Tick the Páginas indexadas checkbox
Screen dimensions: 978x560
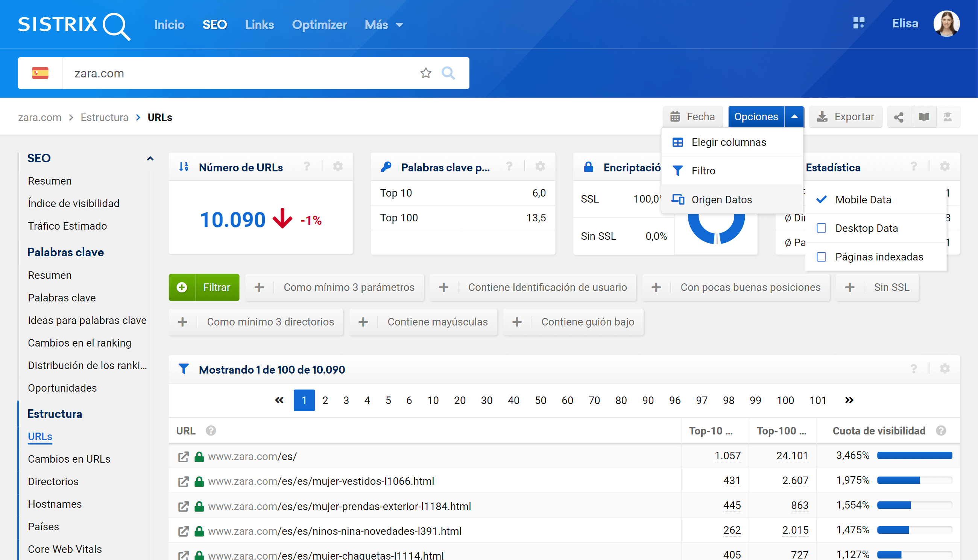pos(822,257)
